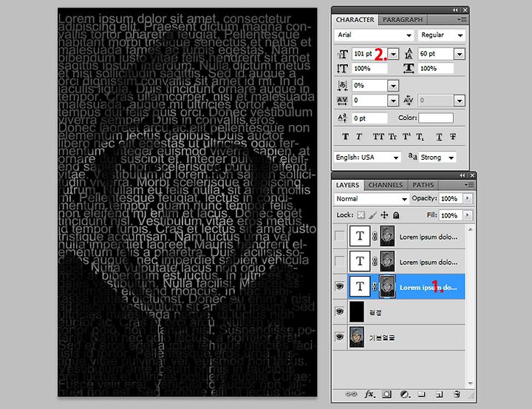Hide the black fill layer
532x409 pixels.
[x=339, y=311]
